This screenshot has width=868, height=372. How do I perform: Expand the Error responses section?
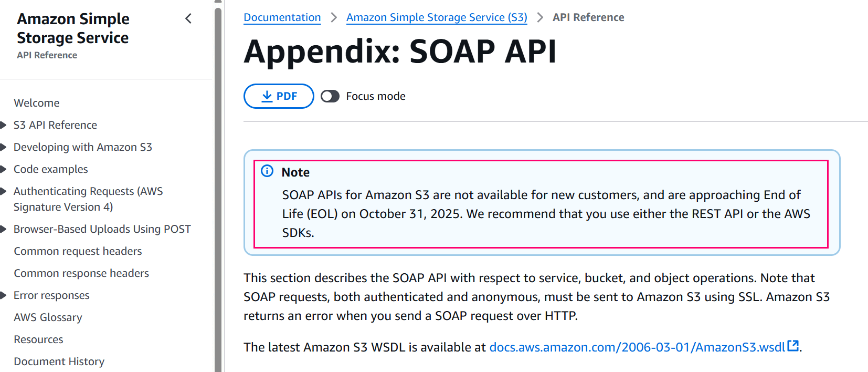coord(3,295)
